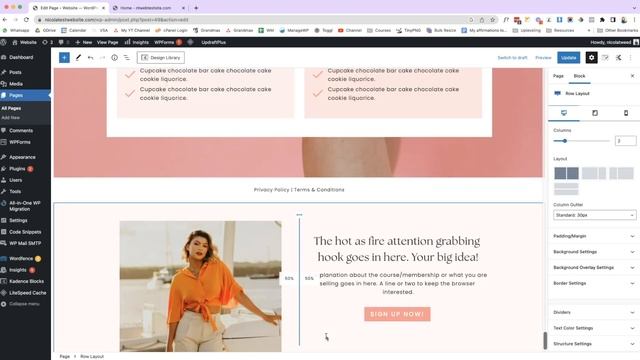This screenshot has height=360, width=640.
Task: Open Kadence Blocks in admin sidebar
Action: point(25,281)
